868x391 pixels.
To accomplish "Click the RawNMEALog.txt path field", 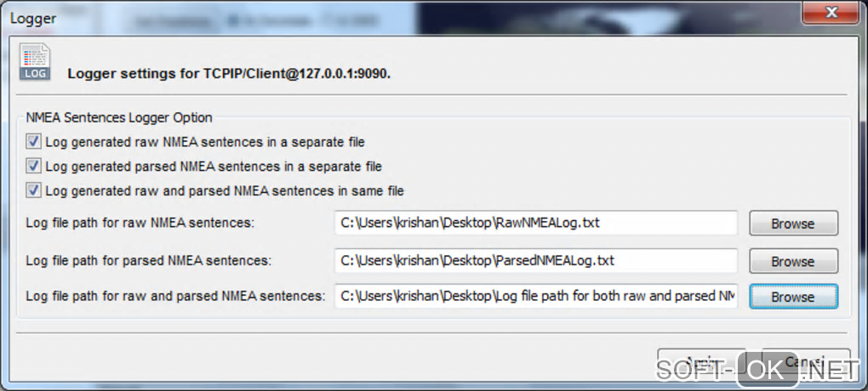I will click(x=535, y=224).
